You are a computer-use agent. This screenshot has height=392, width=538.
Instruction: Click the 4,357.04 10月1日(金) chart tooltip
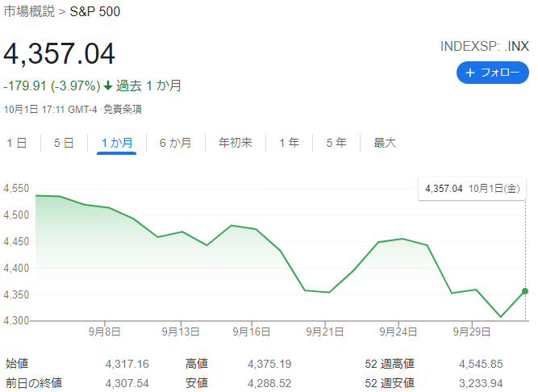[472, 189]
